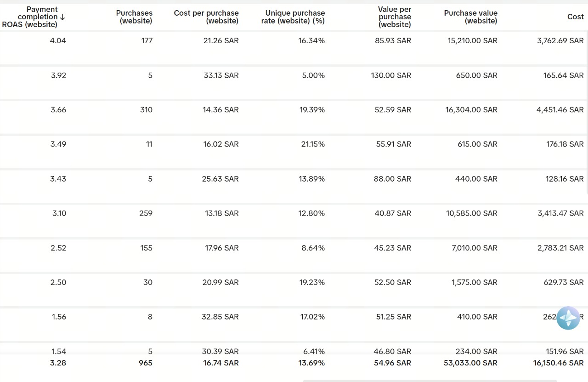Sort by Purchase value (website) header
Image resolution: width=588 pixels, height=382 pixels.
pyautogui.click(x=470, y=17)
